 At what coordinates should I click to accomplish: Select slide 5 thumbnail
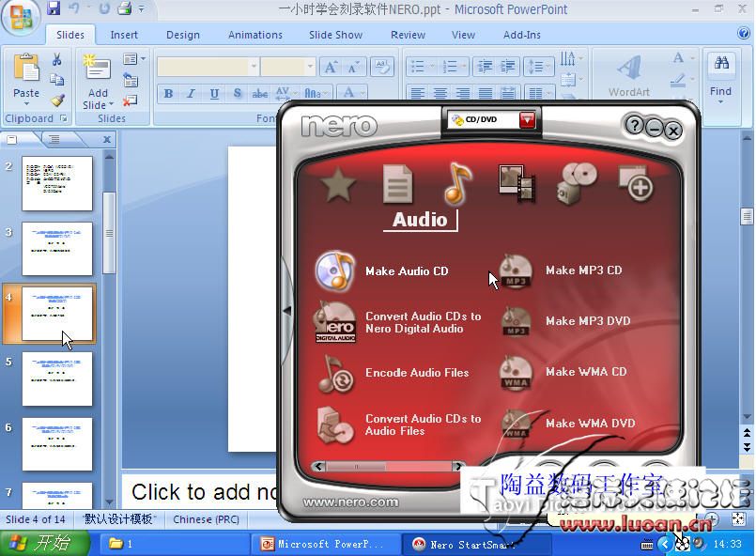point(57,379)
